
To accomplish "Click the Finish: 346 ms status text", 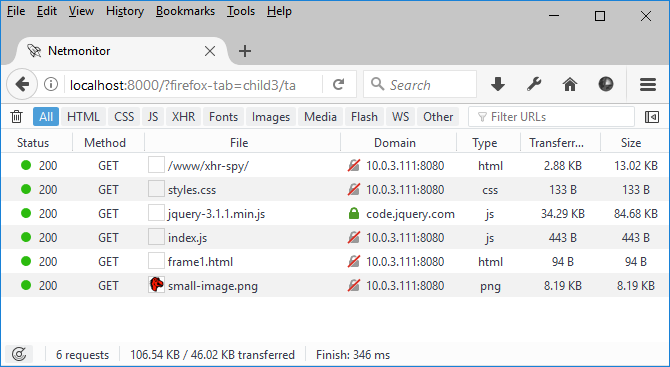I will click(x=353, y=355).
